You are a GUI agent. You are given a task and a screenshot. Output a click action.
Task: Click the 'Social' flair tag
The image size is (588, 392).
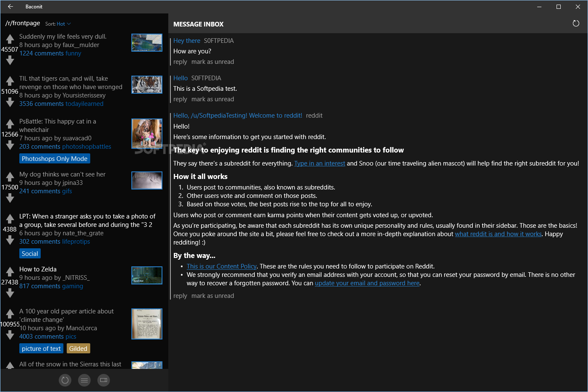(30, 254)
